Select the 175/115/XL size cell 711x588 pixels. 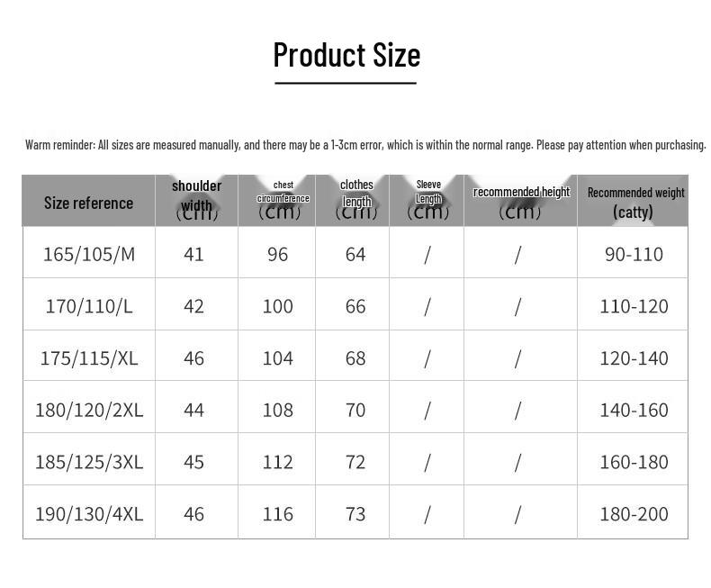[x=89, y=358]
